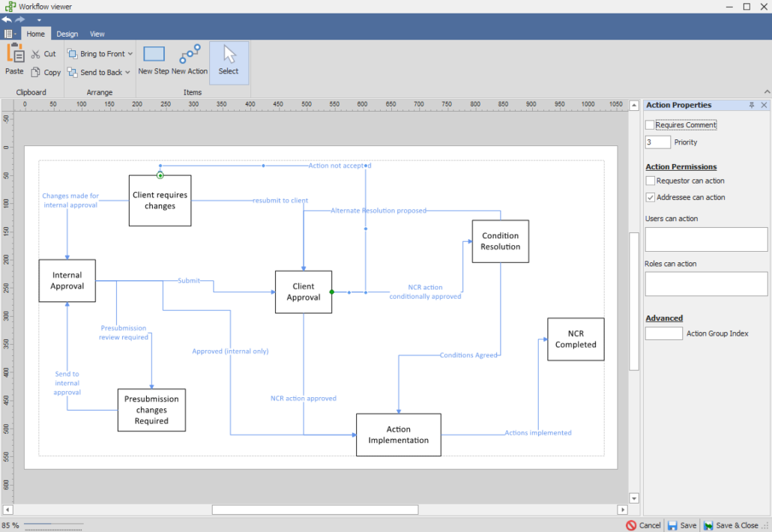
Task: Select the New Action tool
Action: point(190,60)
